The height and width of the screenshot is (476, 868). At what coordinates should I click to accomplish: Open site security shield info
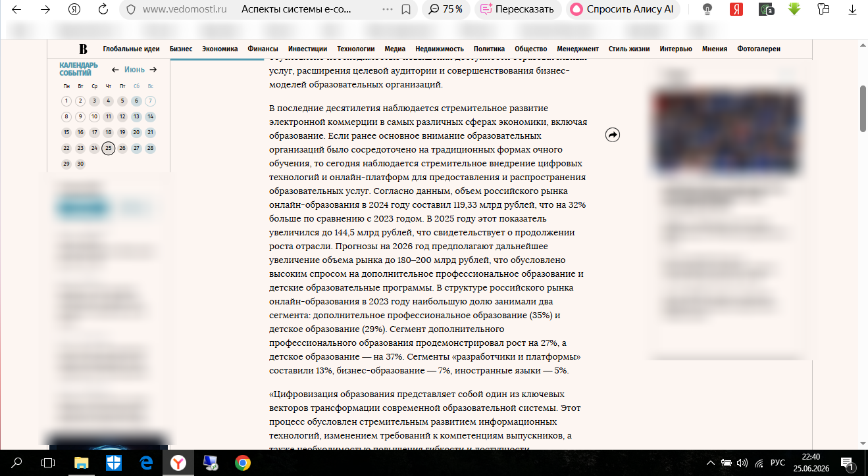click(130, 9)
